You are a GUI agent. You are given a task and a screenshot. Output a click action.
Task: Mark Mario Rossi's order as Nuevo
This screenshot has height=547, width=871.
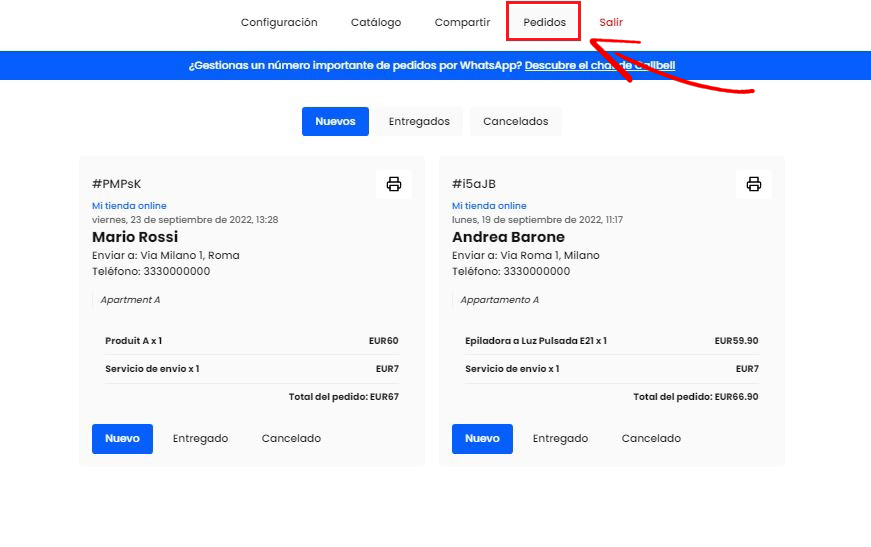[x=122, y=439]
